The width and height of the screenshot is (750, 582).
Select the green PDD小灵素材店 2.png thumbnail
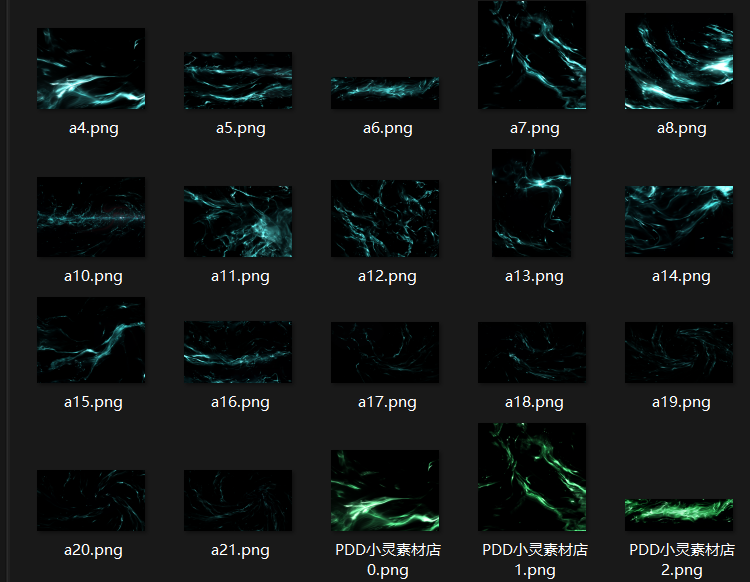coord(679,515)
